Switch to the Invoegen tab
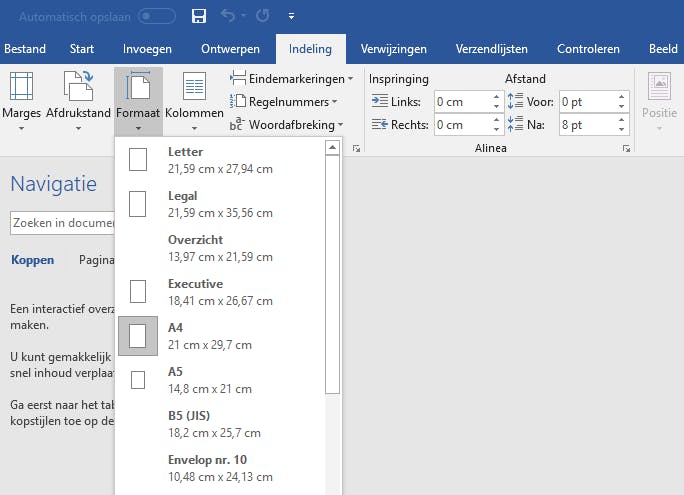The image size is (684, 495). (147, 49)
